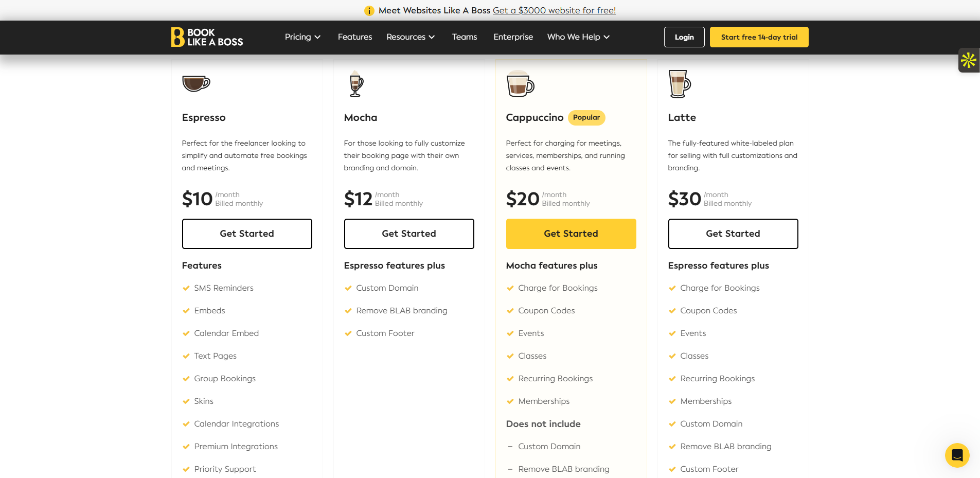Expand the Who We Help dropdown
This screenshot has height=478, width=980.
coord(578,37)
